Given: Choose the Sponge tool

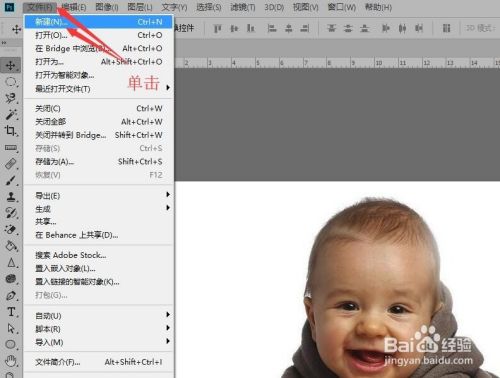Looking at the screenshot, I should point(11,279).
